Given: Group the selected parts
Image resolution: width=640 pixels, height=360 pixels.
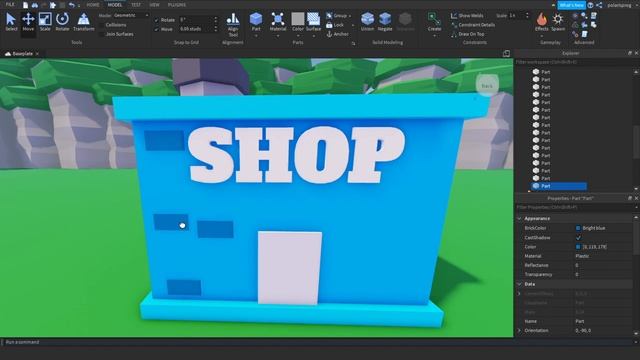Looking at the screenshot, I should 337,16.
